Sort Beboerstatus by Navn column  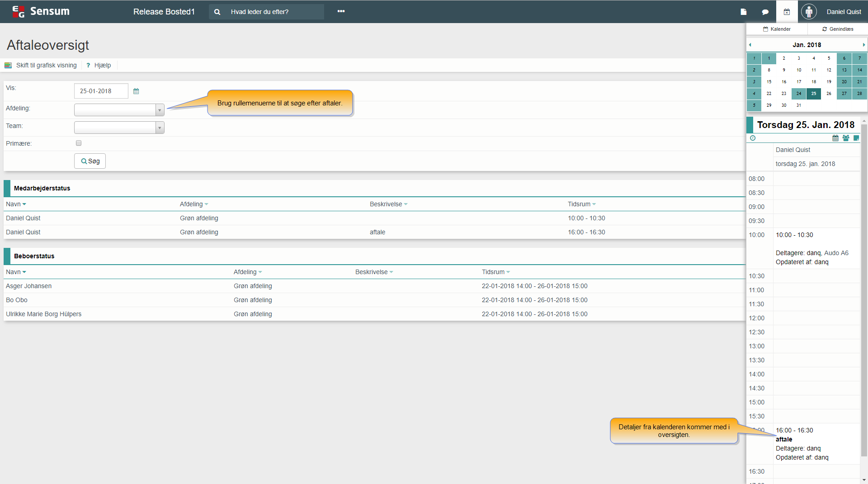[16, 272]
